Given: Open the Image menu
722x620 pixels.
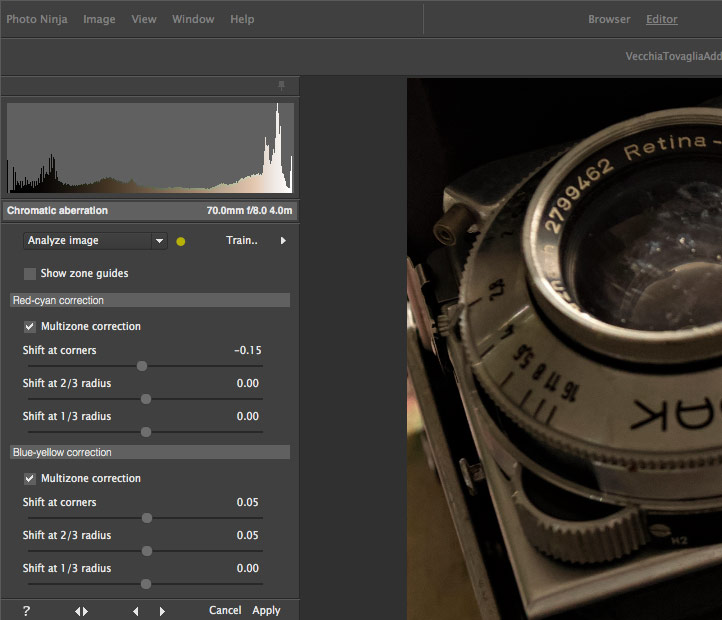Looking at the screenshot, I should click(x=99, y=19).
